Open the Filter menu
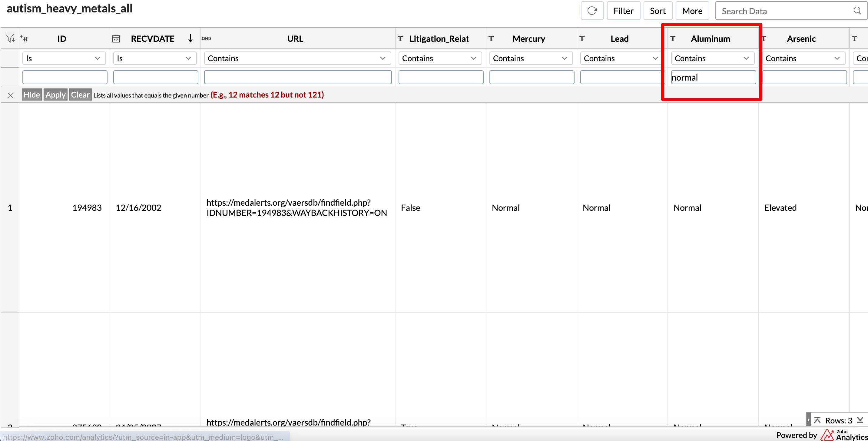Screen dimensions: 868x441 (x=623, y=11)
